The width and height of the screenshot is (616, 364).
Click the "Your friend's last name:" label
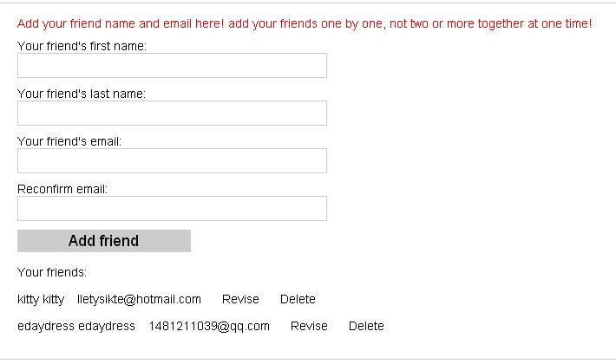pyautogui.click(x=82, y=94)
